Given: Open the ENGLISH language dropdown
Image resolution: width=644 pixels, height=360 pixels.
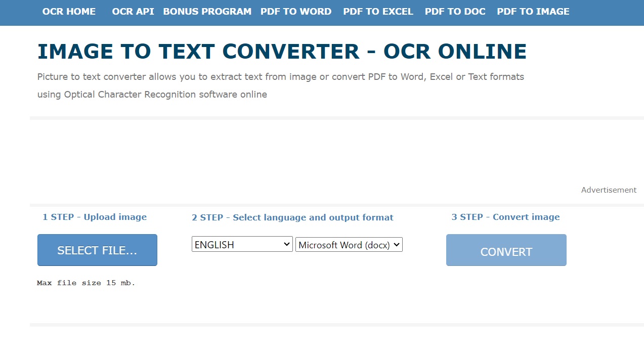Looking at the screenshot, I should tap(238, 244).
